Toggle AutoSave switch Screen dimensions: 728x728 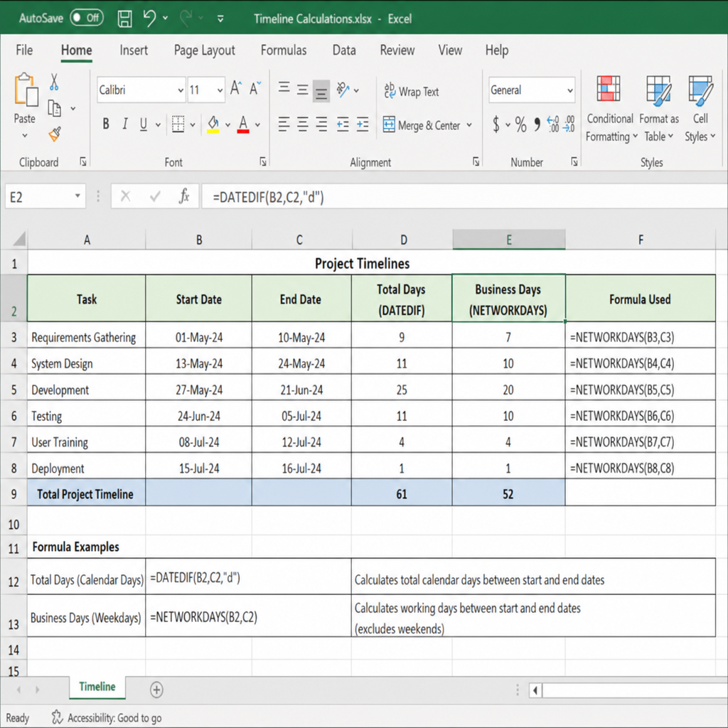click(x=87, y=18)
